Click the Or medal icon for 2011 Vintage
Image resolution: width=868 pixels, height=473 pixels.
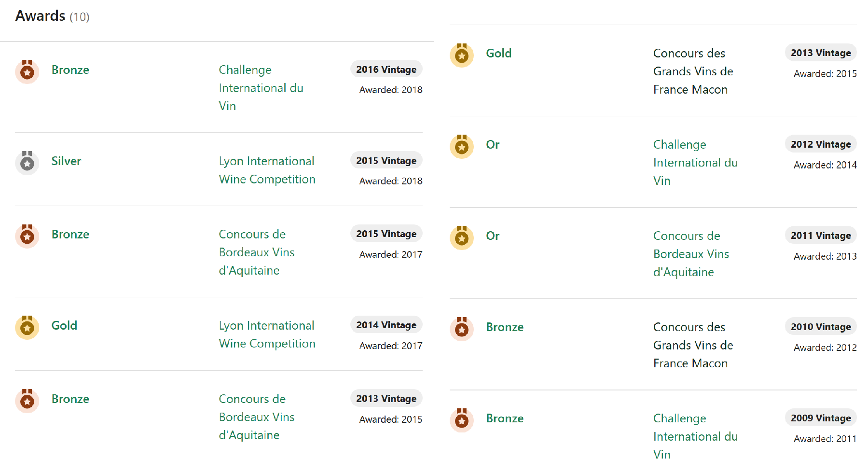coord(462,237)
